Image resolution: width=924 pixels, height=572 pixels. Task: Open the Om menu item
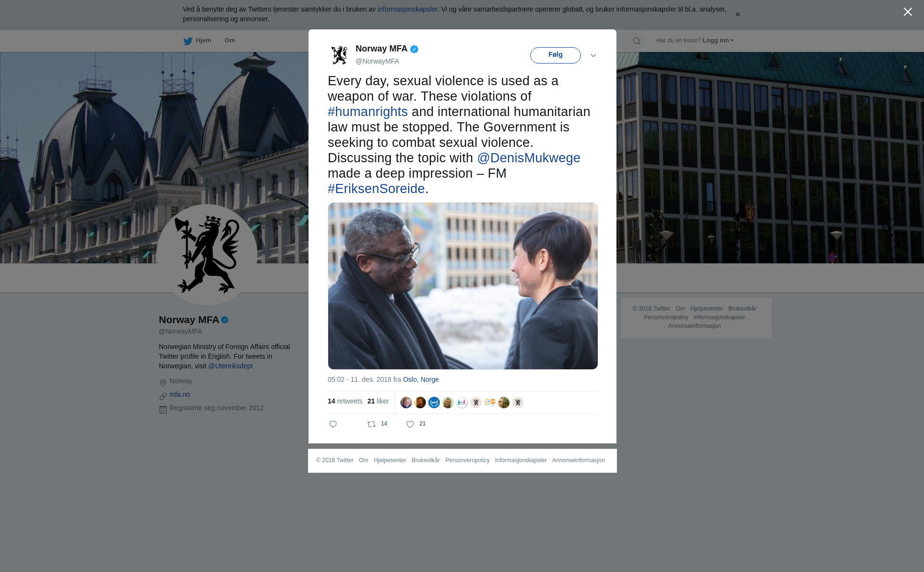click(x=230, y=40)
